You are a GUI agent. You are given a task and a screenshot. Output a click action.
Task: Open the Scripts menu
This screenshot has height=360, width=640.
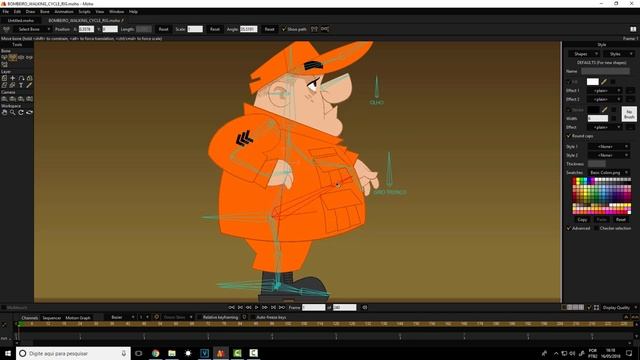click(x=84, y=12)
